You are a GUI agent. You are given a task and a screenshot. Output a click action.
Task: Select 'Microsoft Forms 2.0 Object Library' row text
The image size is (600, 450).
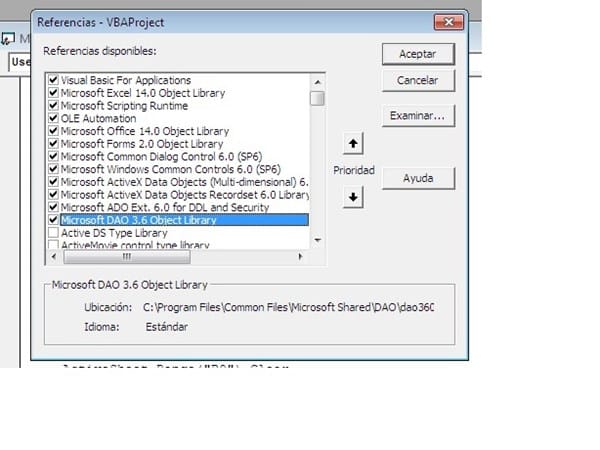pos(142,144)
